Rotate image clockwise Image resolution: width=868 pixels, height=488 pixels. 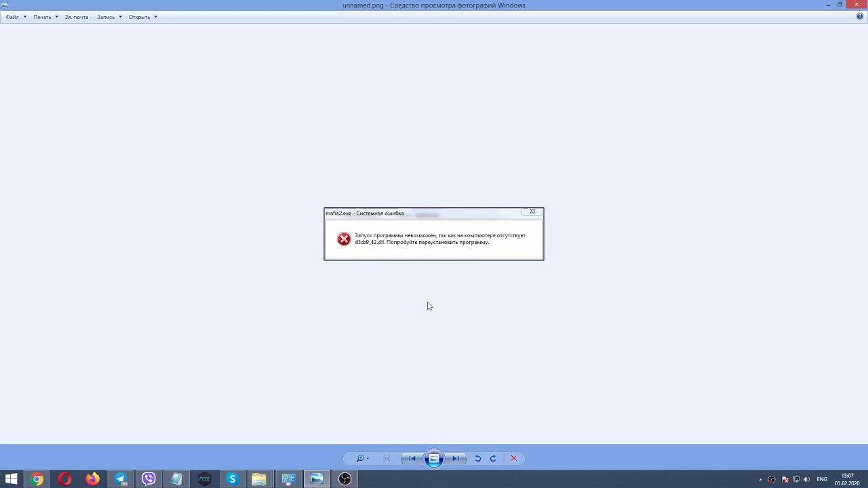493,459
